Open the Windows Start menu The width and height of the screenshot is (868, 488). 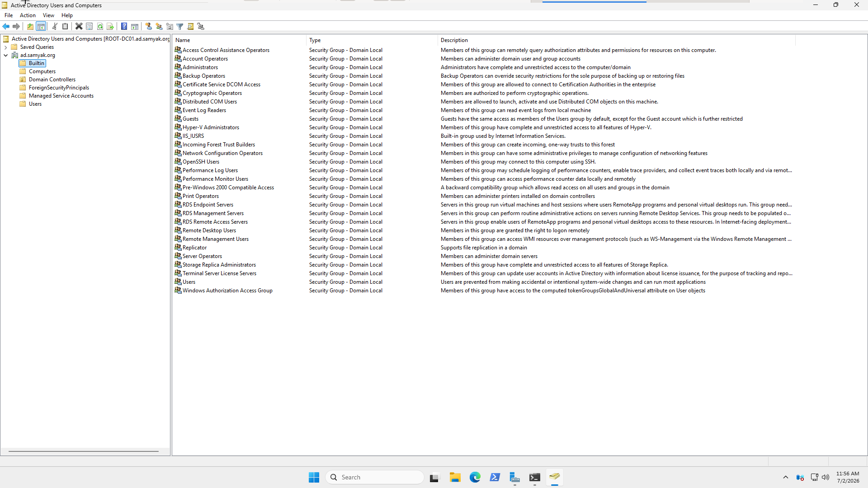314,477
